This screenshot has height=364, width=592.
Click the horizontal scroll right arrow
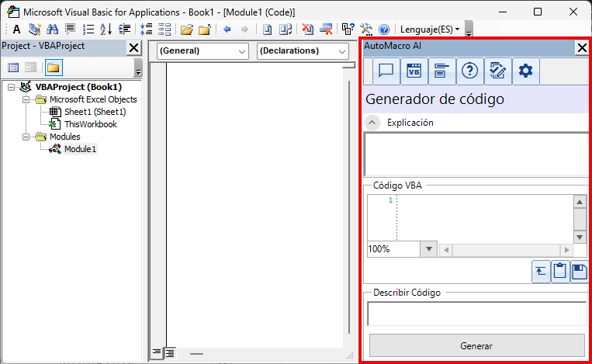tap(566, 250)
